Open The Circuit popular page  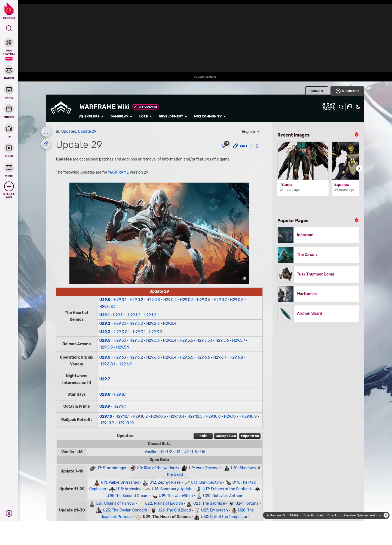[x=318, y=255]
